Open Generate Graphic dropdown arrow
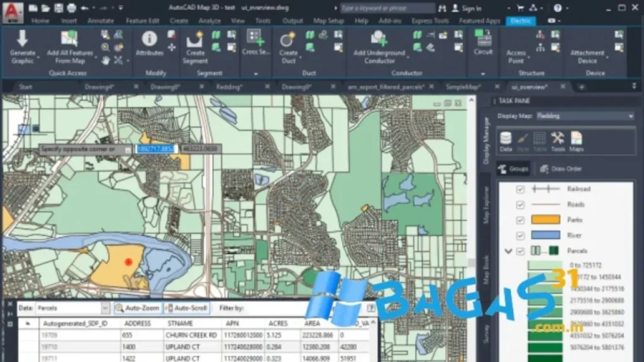Screen dimensions: 644x362 click(38, 57)
